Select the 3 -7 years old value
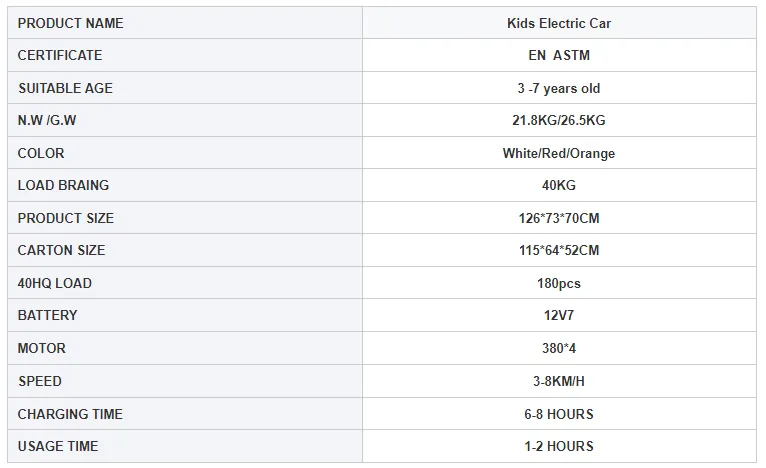 pyautogui.click(x=559, y=88)
